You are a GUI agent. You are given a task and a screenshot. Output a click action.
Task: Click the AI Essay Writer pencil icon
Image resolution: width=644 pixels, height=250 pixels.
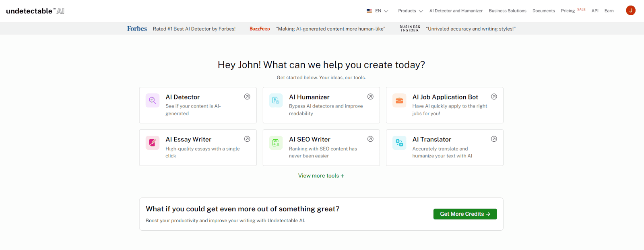(153, 143)
